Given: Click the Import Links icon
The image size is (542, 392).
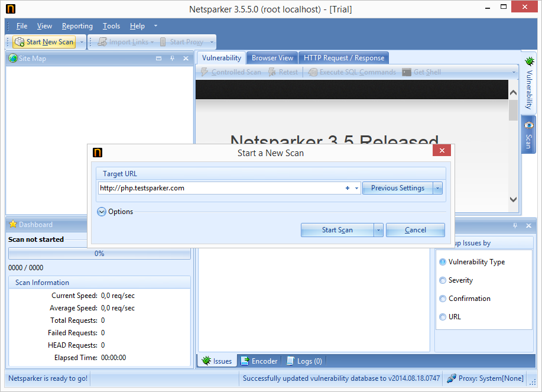Looking at the screenshot, I should pyautogui.click(x=102, y=42).
